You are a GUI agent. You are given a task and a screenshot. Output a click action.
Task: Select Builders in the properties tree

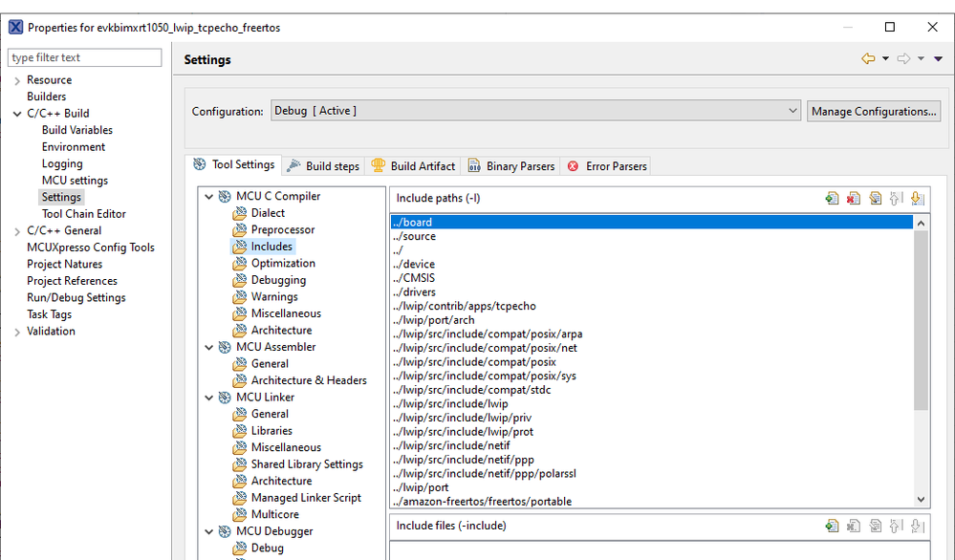point(46,97)
